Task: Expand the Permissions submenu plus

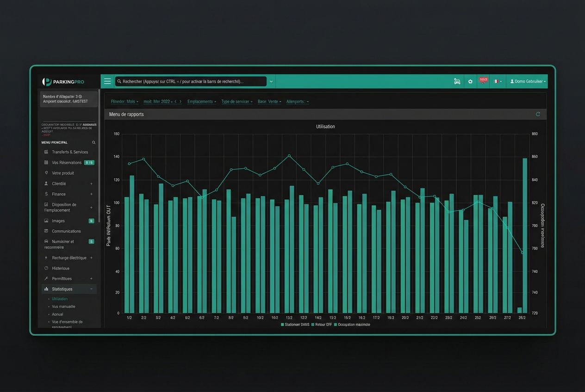Action: tap(91, 279)
